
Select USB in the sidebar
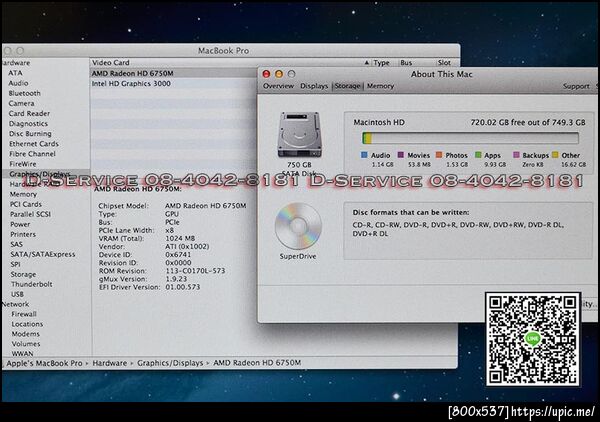[18, 294]
